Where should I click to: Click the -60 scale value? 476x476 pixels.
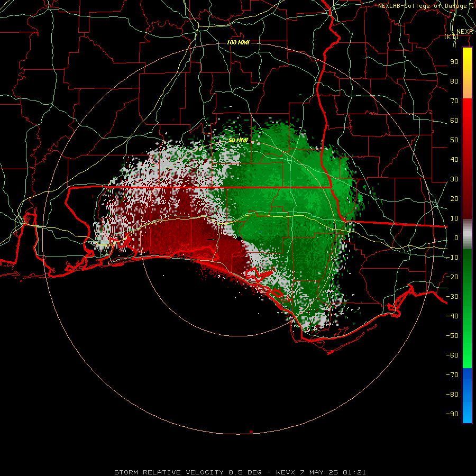coord(452,355)
